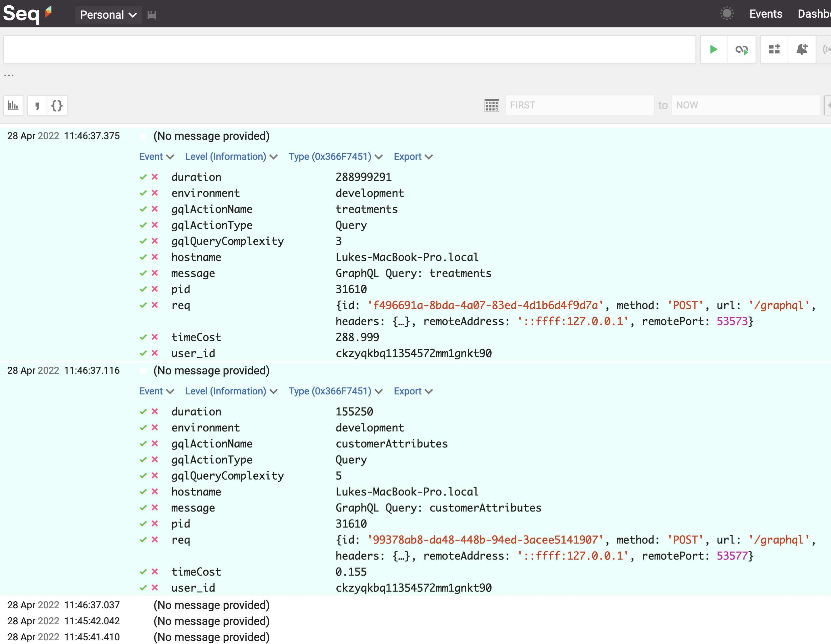This screenshot has height=644, width=831.
Task: Find matching gqlActionName treatments checkmark
Action: (x=143, y=209)
